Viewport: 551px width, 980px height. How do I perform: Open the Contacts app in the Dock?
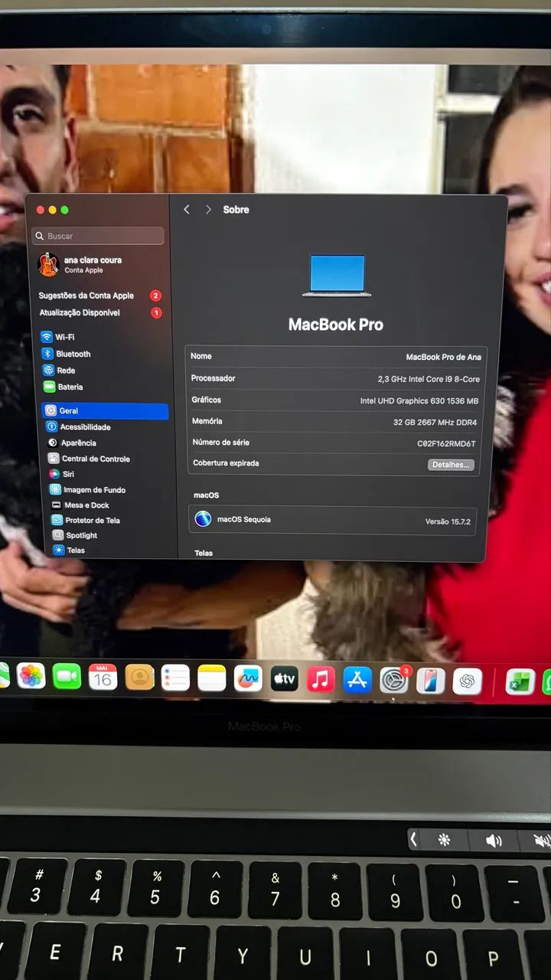[139, 678]
